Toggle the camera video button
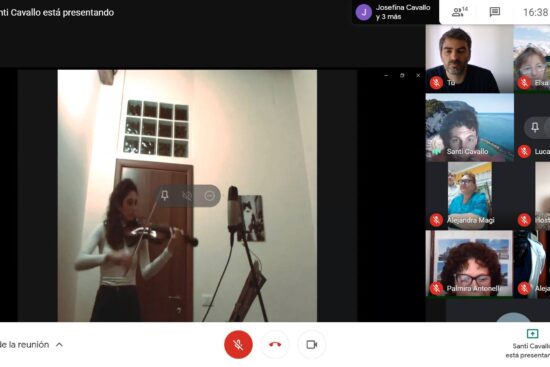This screenshot has width=550, height=367. coord(311,345)
